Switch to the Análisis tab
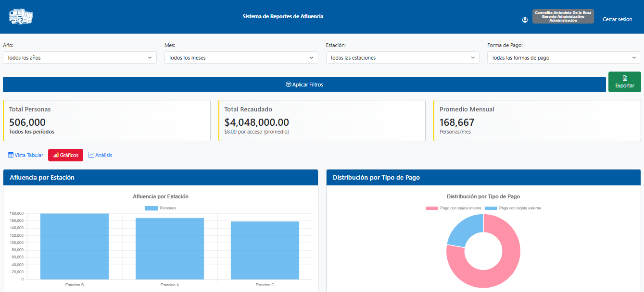 101,155
